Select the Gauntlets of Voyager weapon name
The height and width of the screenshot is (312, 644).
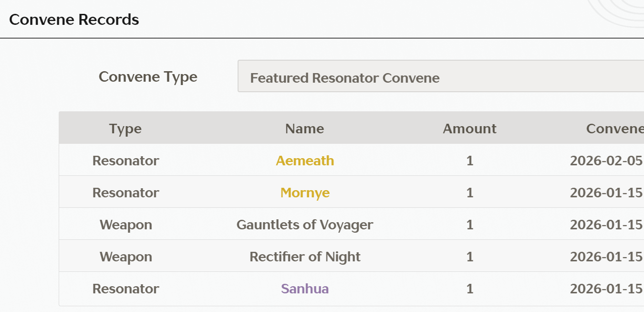click(305, 225)
